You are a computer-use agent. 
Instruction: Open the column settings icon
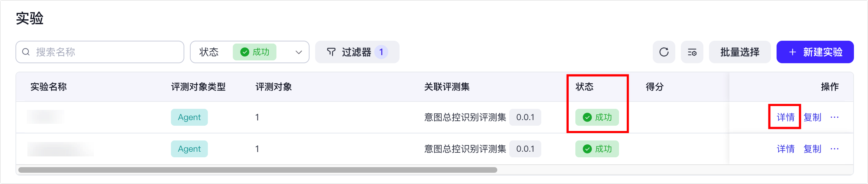click(692, 52)
